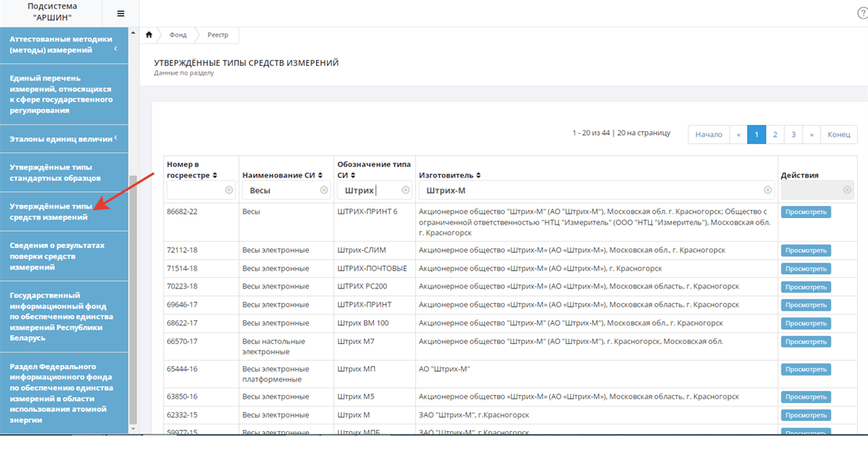Select page 2 in pagination
The height and width of the screenshot is (474, 868).
tap(775, 135)
